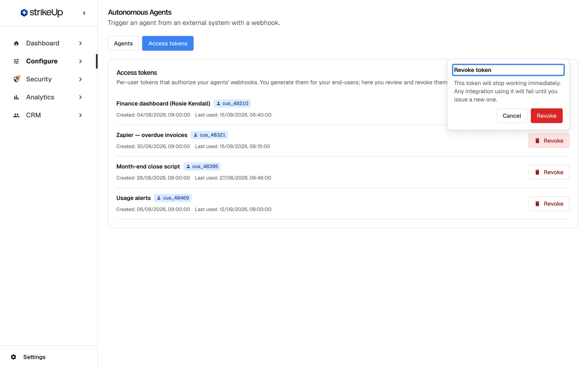
Task: Open Configure in the sidebar
Action: click(48, 61)
